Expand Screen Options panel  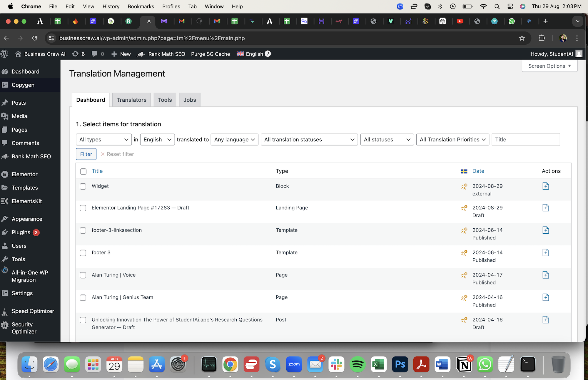[x=549, y=66]
